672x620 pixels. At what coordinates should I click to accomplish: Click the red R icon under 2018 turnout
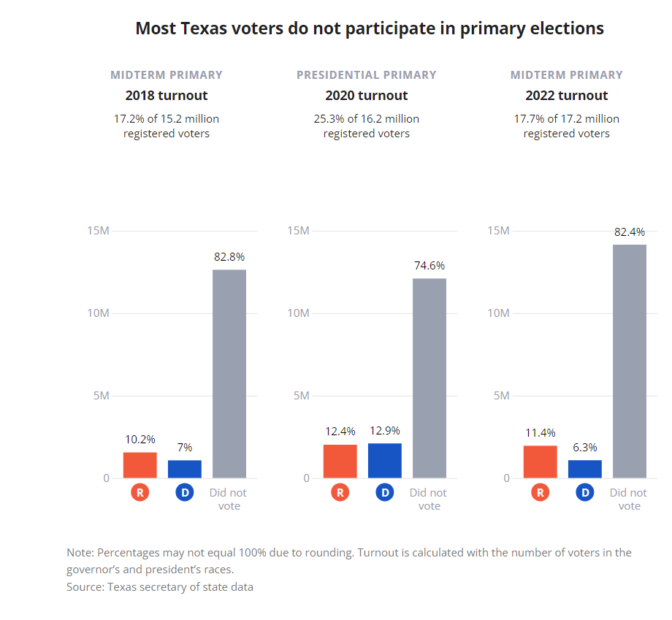click(140, 493)
